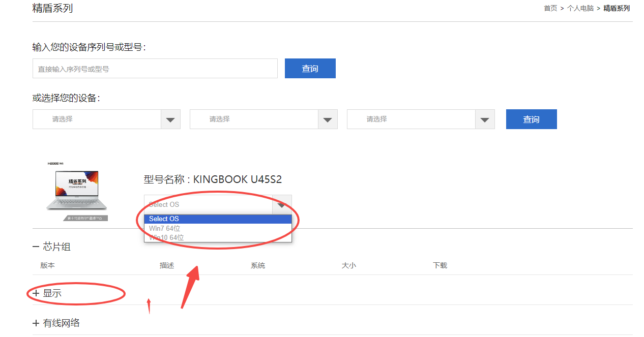Click the arrow icon of the first 请选择 device dropdown
The image size is (644, 337).
coord(170,119)
